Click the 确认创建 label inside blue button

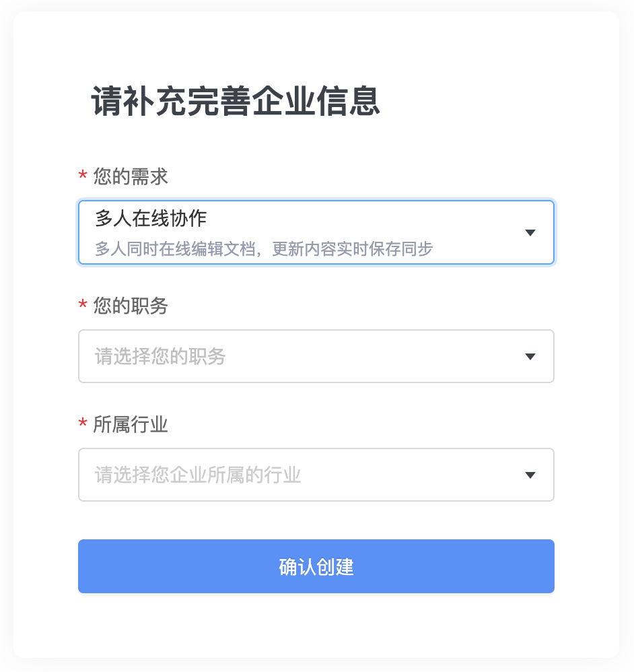pyautogui.click(x=316, y=566)
